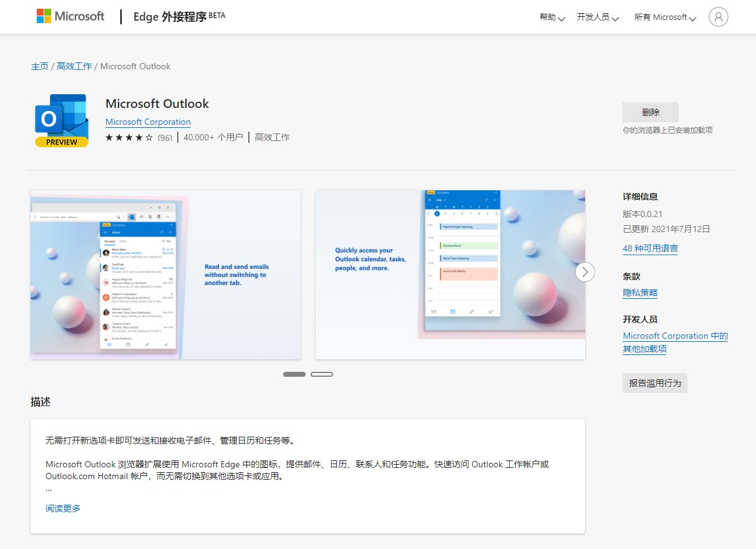Click 删除 to remove the extension
Image resolution: width=756 pixels, height=549 pixels.
point(651,112)
